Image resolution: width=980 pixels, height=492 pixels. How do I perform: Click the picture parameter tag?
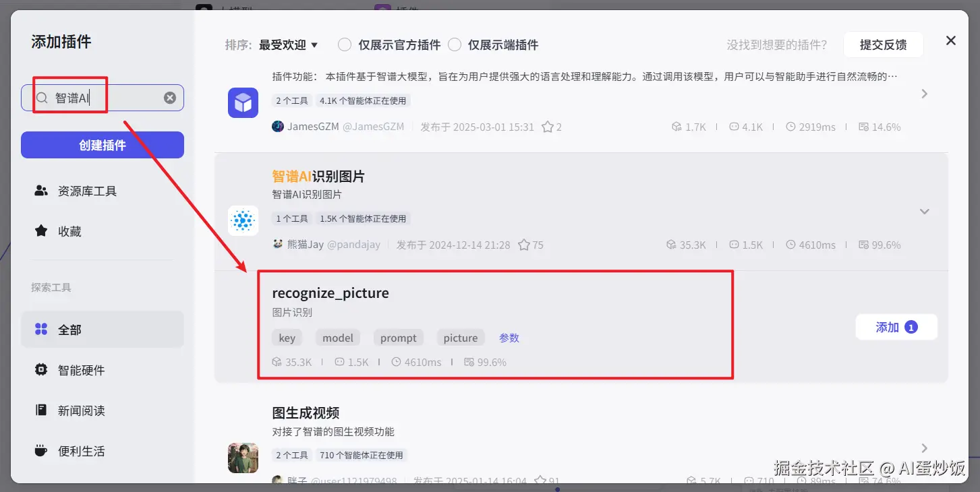[461, 338]
